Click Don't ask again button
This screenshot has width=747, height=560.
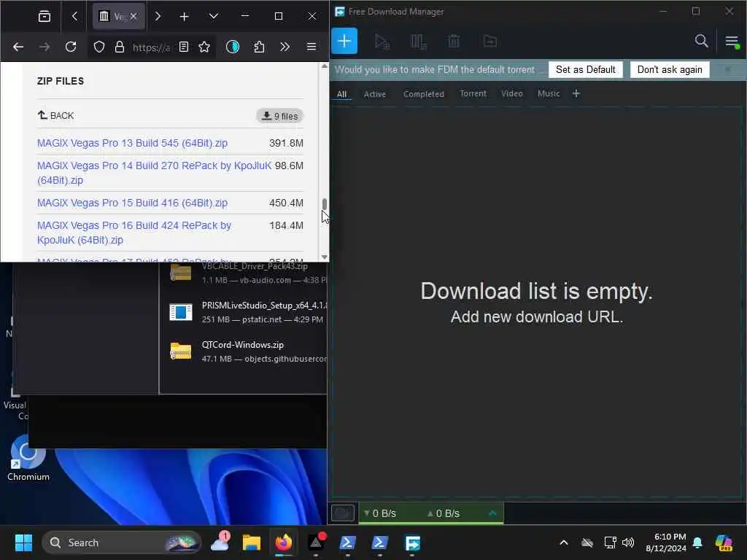[670, 69]
